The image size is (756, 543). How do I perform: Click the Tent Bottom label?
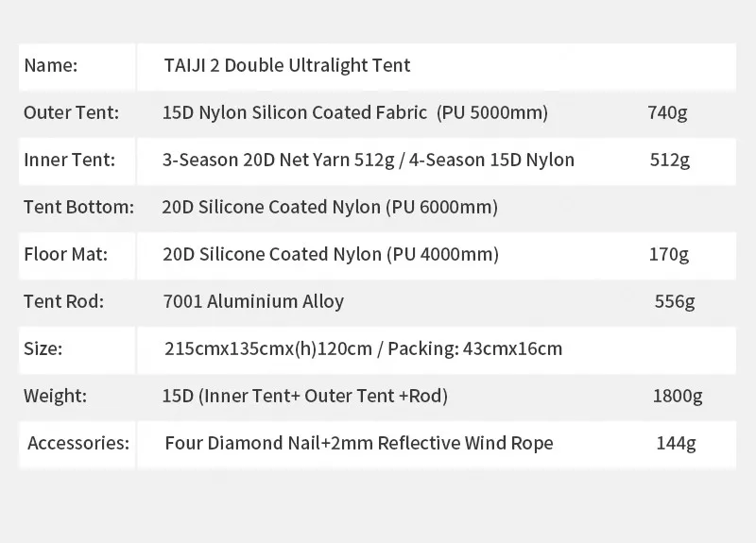(x=79, y=207)
